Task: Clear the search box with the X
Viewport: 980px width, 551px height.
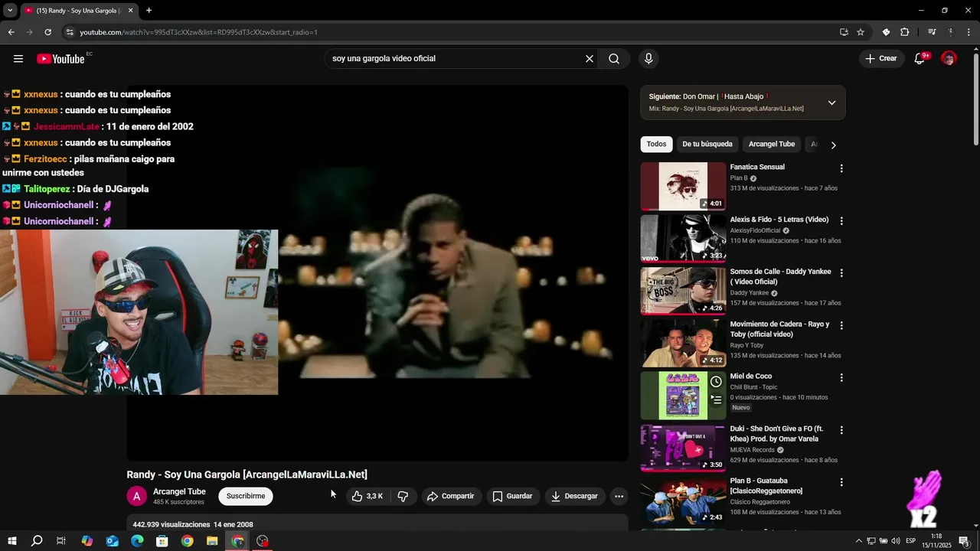Action: click(590, 59)
